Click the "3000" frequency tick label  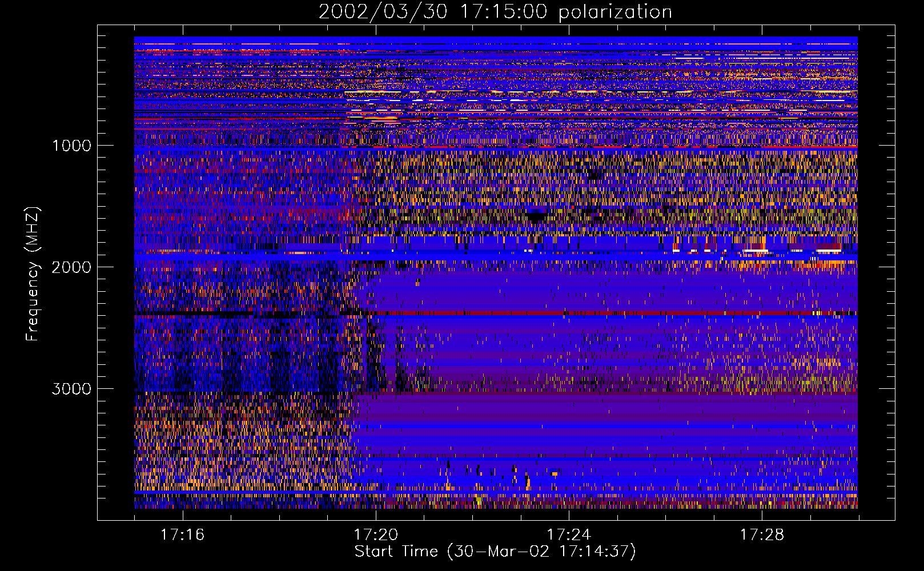point(71,389)
